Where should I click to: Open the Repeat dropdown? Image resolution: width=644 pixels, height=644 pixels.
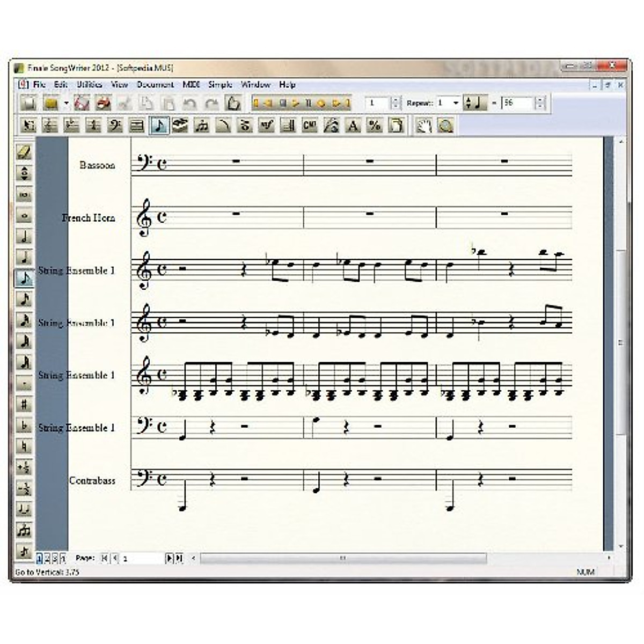pos(456,103)
